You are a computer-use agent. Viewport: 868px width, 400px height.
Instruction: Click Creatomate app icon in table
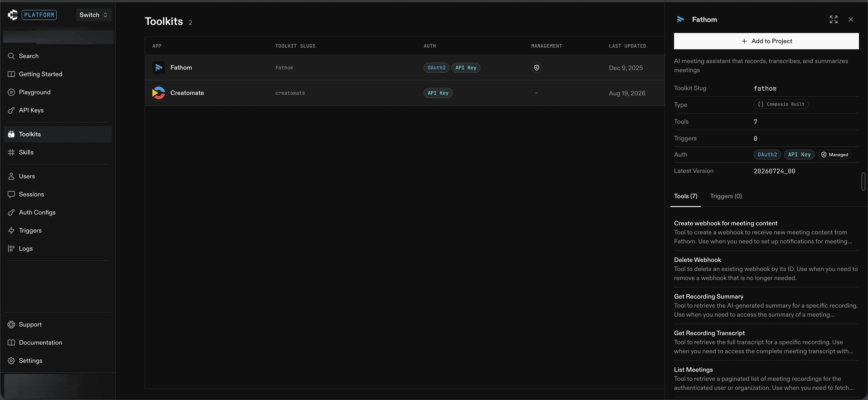(x=158, y=93)
